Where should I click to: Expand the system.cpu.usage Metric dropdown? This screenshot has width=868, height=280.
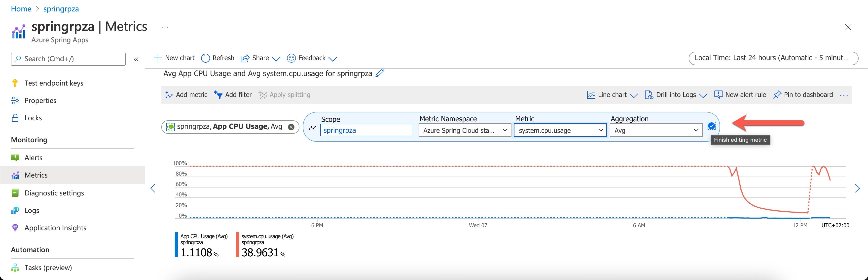coord(560,130)
